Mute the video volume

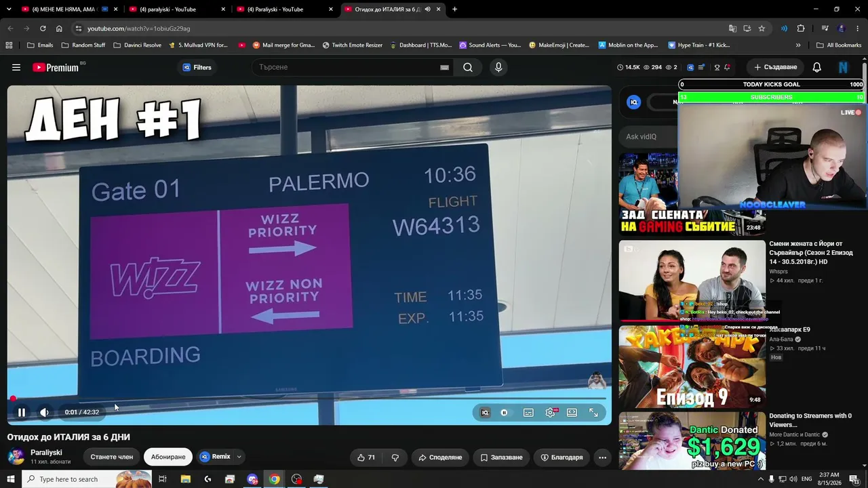(44, 412)
